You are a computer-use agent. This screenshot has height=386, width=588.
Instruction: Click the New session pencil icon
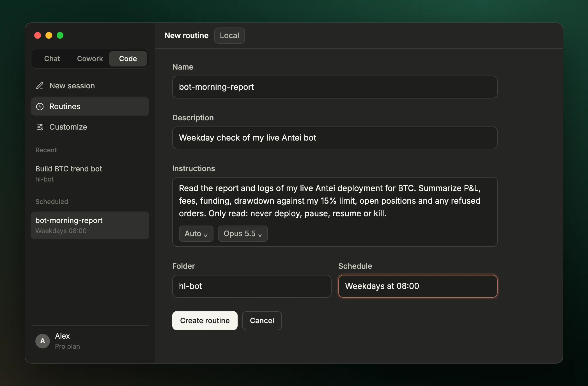40,86
